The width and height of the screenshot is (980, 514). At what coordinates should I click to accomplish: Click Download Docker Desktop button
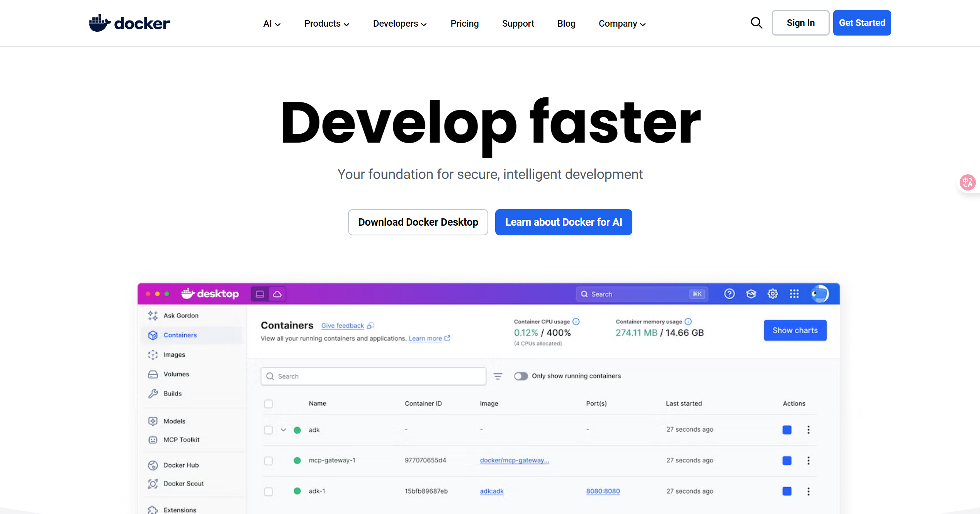click(x=418, y=222)
